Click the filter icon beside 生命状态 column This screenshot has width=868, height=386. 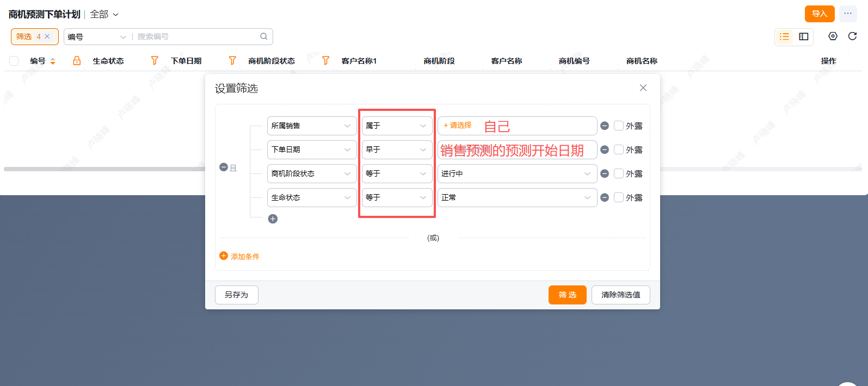(155, 61)
